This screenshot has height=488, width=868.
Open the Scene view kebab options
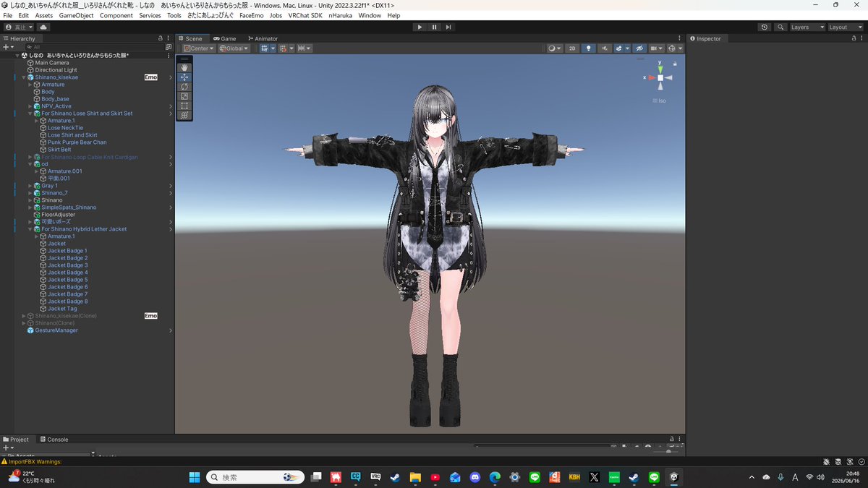(x=679, y=38)
